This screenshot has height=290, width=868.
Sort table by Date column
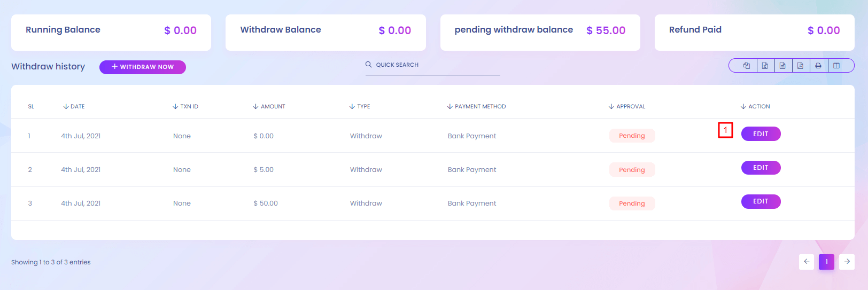coord(74,106)
